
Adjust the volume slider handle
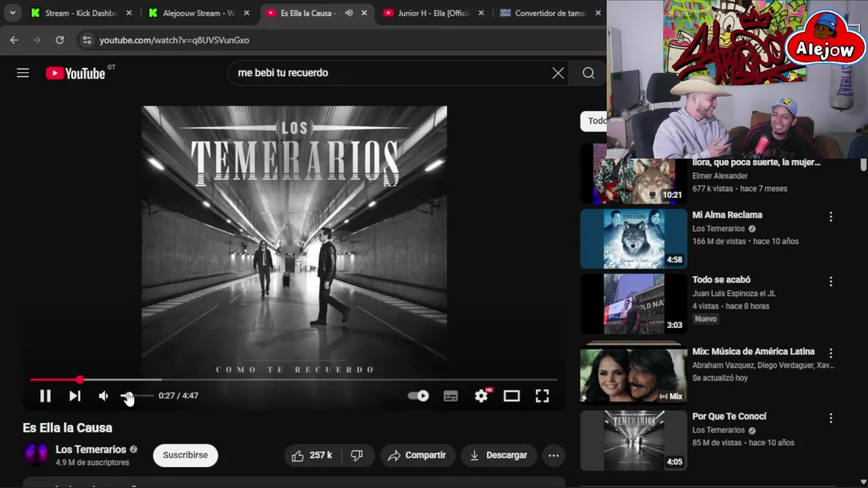[127, 396]
